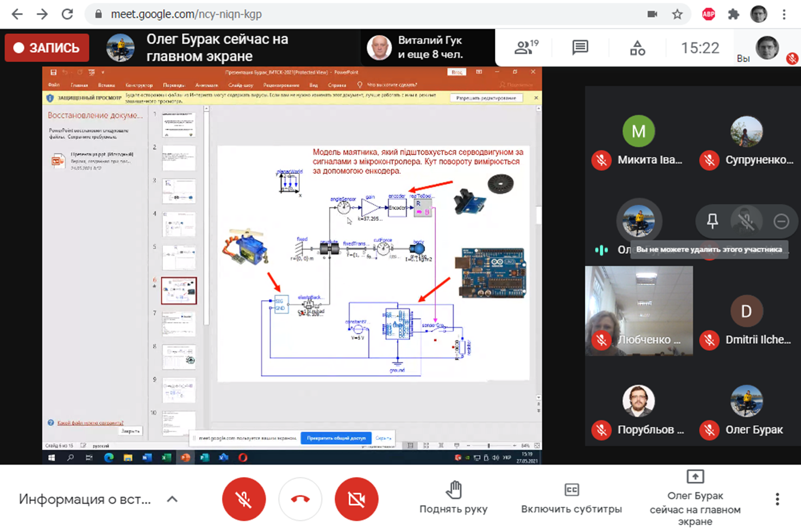Image resolution: width=801 pixels, height=532 pixels.
Task: Click 'Олег Бурак сейчас на главном экране' present button
Action: (x=695, y=498)
